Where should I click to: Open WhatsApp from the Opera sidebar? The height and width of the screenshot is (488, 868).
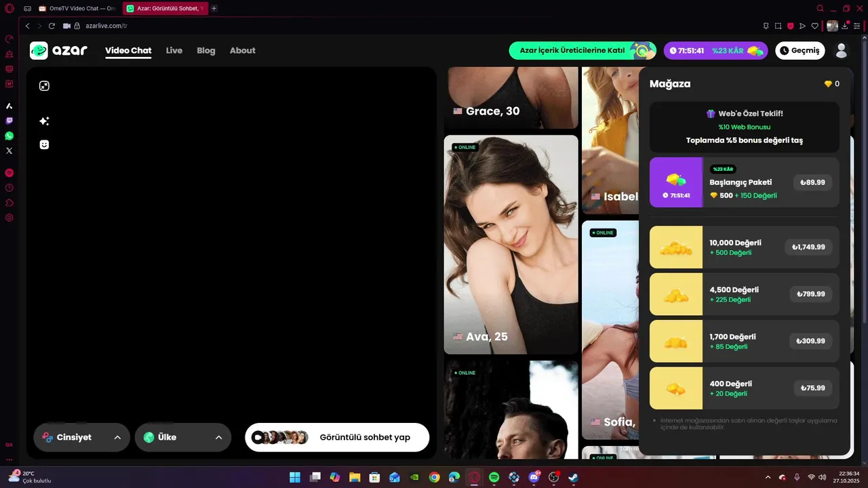9,136
